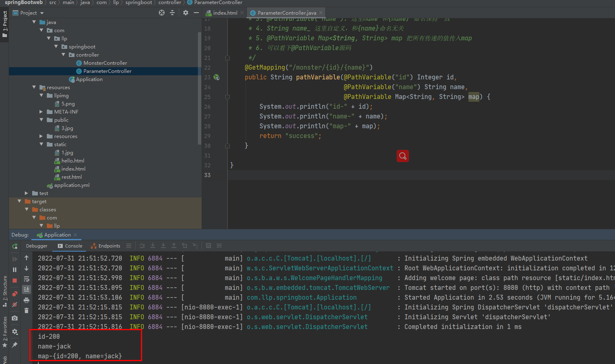Collapse the springboot package
Screen dimensions: 615x364
point(56,46)
